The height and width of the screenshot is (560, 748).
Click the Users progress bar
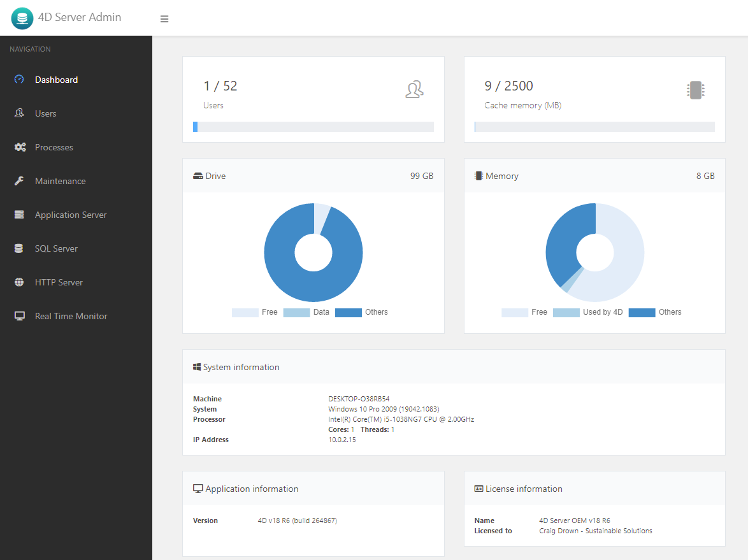313,127
